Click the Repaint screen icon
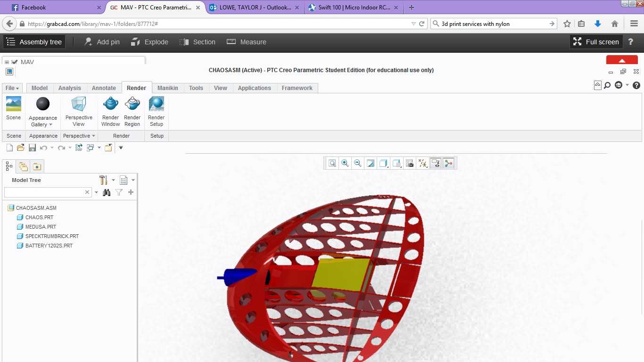This screenshot has width=644, height=362. (371, 163)
